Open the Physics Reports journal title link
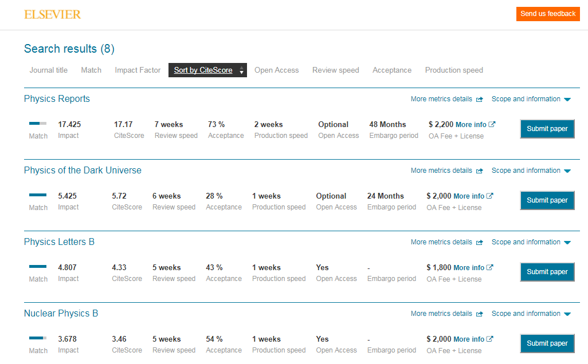The width and height of the screenshot is (588, 364). point(57,98)
